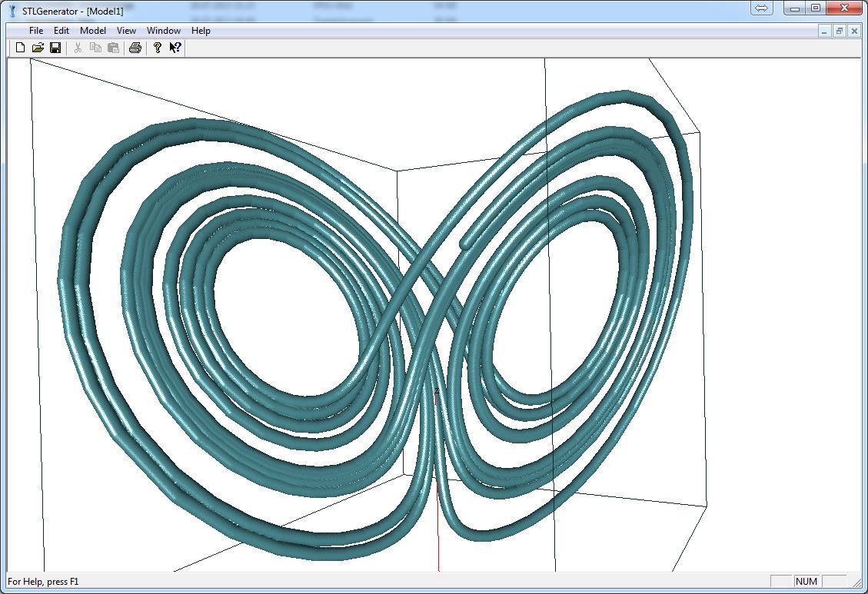This screenshot has height=594, width=868.
Task: Minimize the inner Model1 document window
Action: pyautogui.click(x=825, y=31)
